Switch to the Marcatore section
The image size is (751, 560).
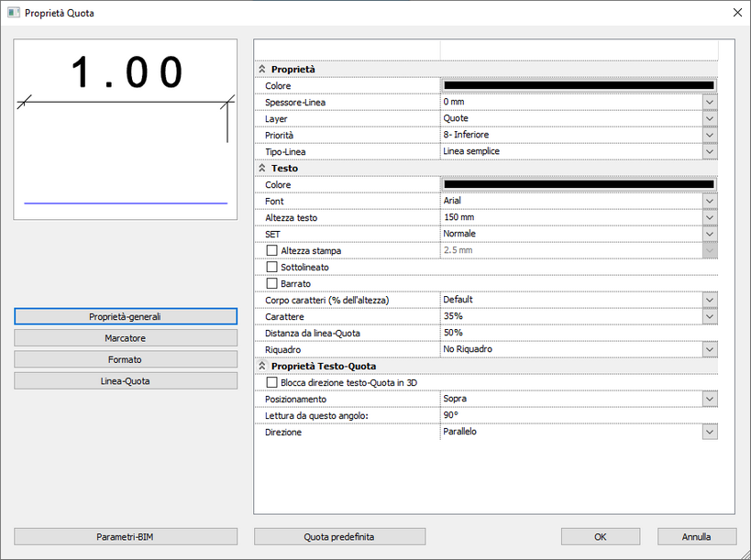[126, 338]
